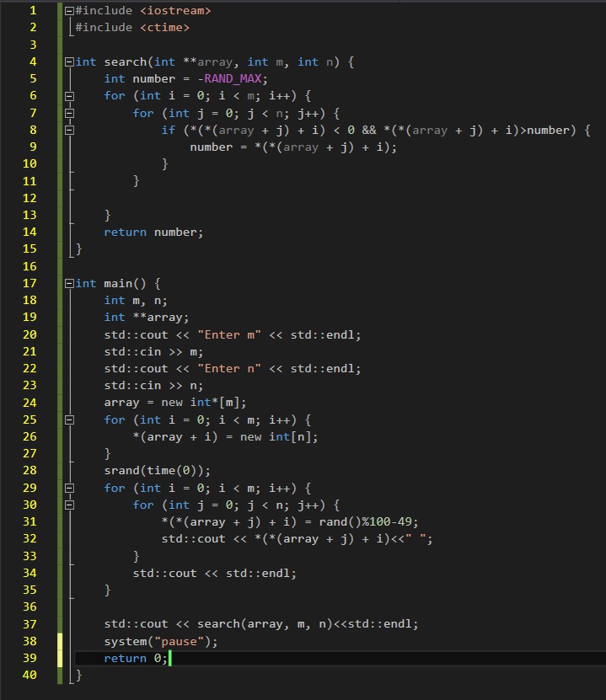
Task: Collapse nested for loop fold marker on line 30
Action: pos(69,505)
